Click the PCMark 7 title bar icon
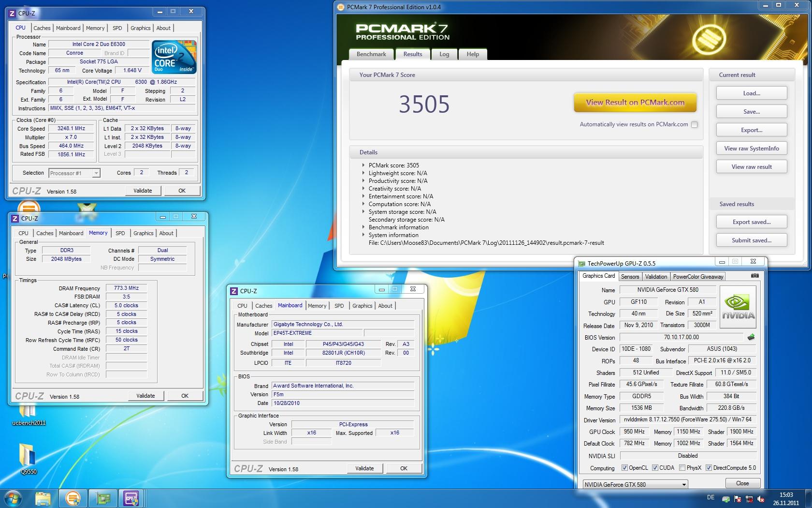The image size is (812, 508). coord(341,7)
